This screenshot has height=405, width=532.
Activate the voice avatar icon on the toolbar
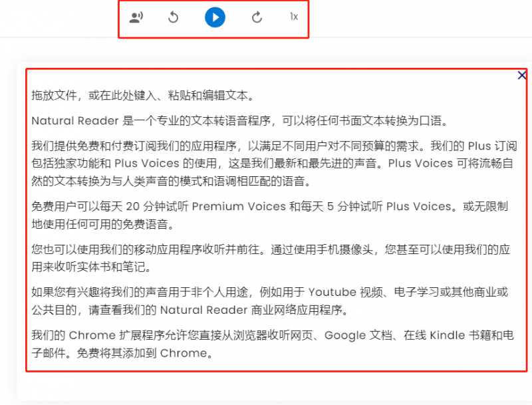point(136,17)
